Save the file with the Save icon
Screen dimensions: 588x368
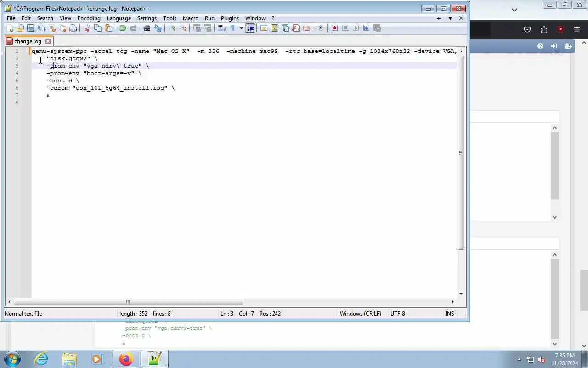coord(31,28)
